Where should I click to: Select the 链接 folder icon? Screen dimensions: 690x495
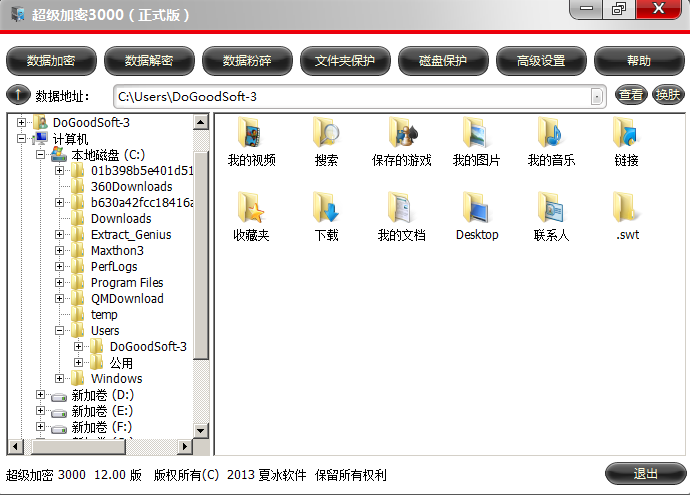click(x=625, y=132)
